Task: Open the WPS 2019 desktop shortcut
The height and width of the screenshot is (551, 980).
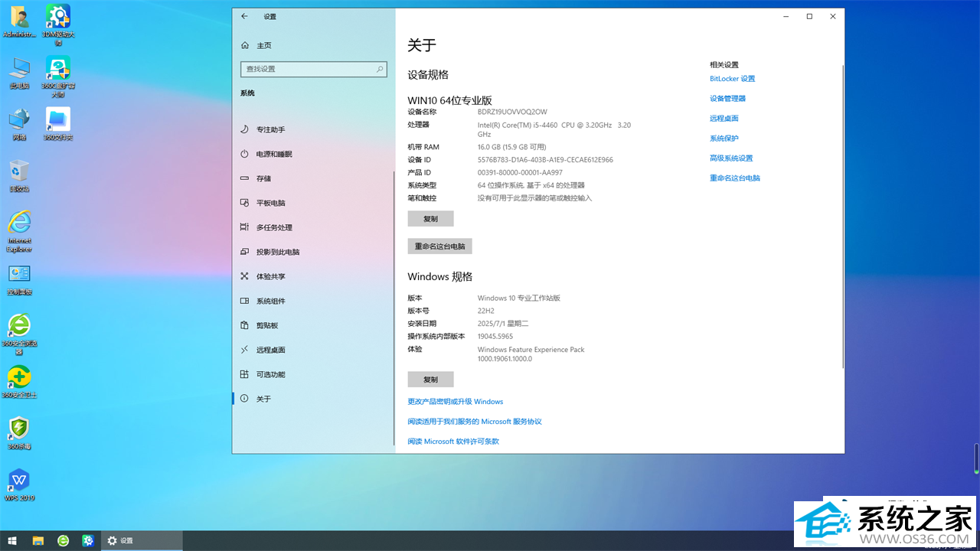Action: click(19, 485)
